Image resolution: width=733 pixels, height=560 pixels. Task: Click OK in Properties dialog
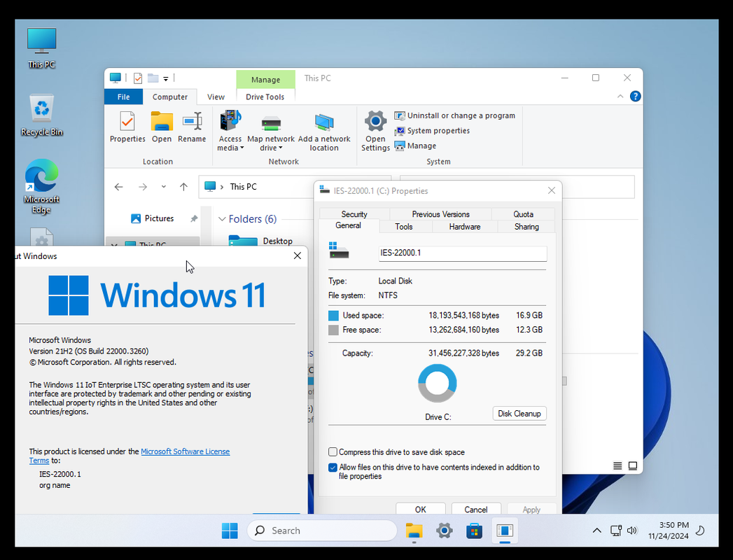[x=420, y=509]
